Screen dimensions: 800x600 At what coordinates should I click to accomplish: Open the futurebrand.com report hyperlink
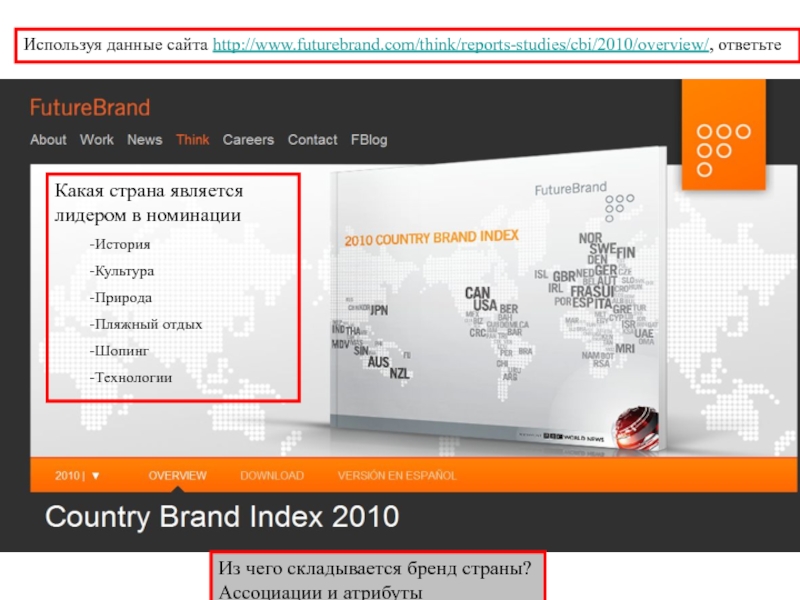[461, 45]
